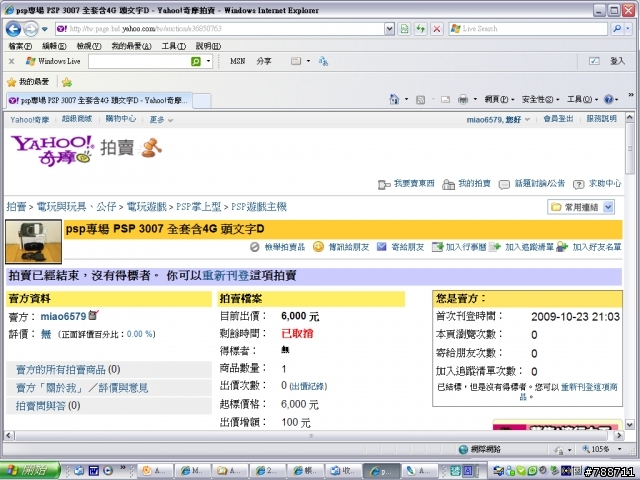Open the 工具(O) command bar dropdown
This screenshot has width=640, height=480.
click(x=582, y=99)
